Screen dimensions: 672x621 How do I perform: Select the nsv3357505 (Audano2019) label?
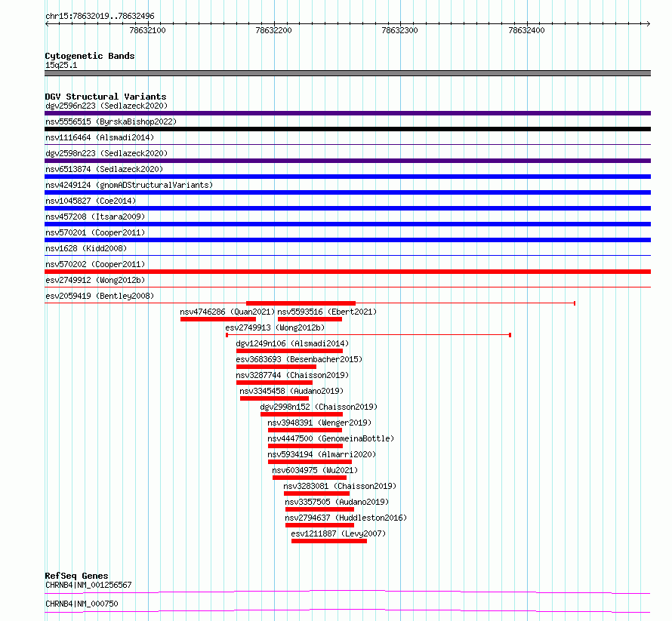337,502
